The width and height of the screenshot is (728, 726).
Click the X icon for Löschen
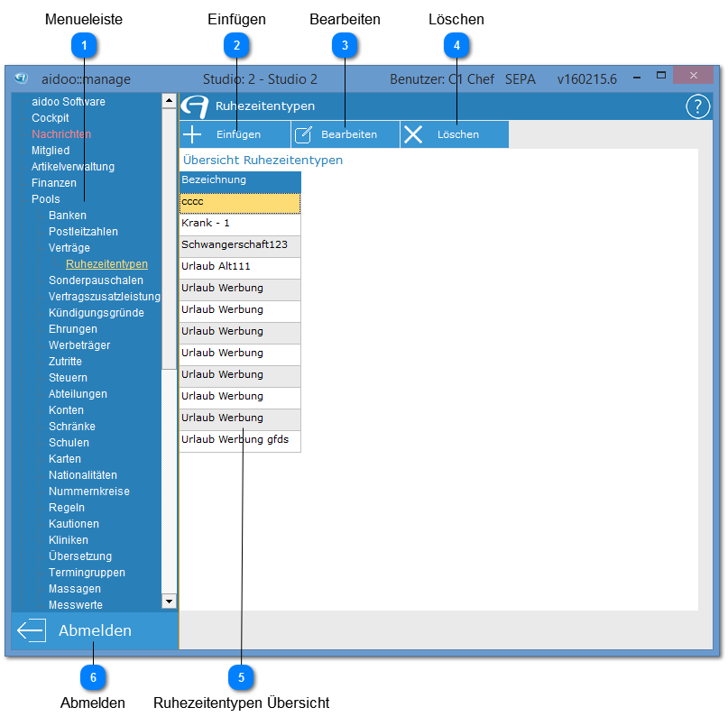point(413,134)
